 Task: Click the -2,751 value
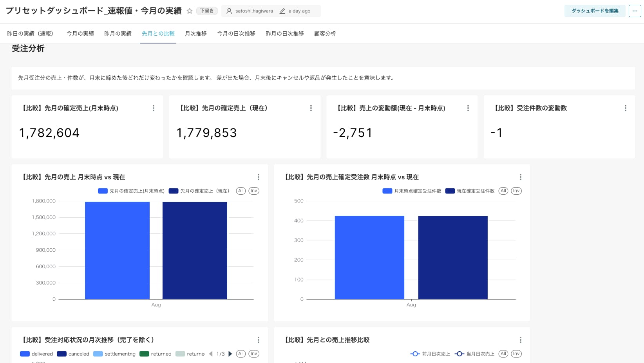tap(353, 133)
